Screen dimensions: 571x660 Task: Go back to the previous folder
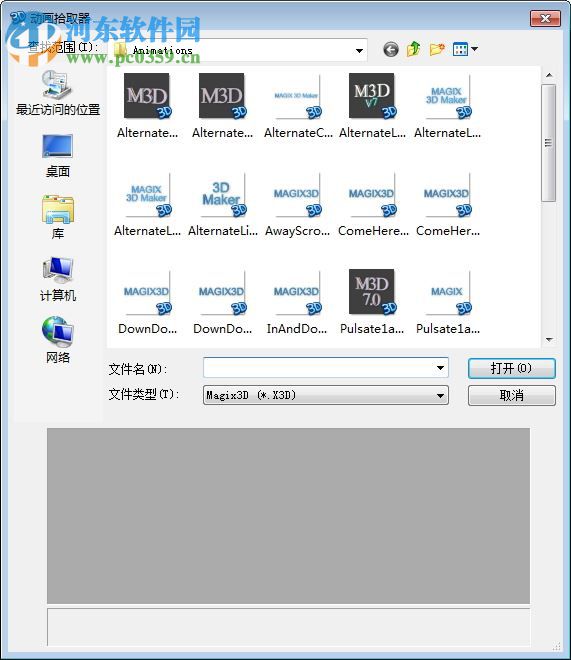coord(391,50)
